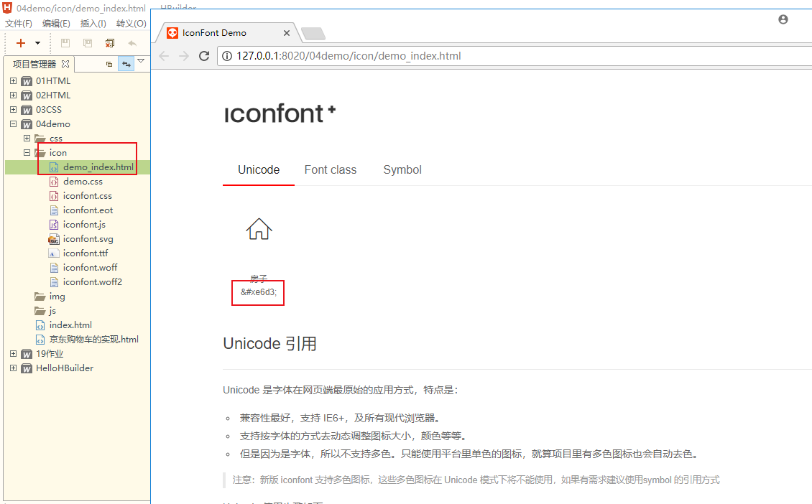The width and height of the screenshot is (812, 504).
Task: Select index.html in the 04demo project
Action: tap(70, 325)
